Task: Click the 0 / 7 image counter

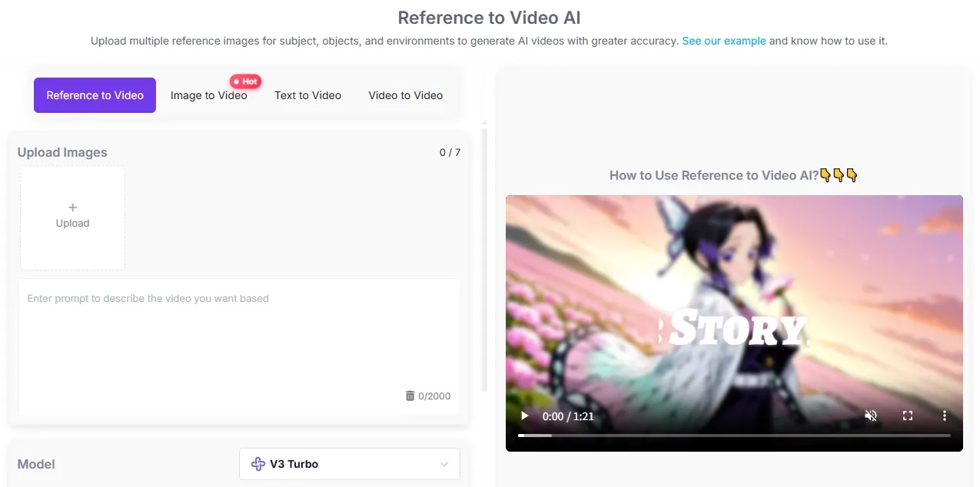Action: pos(450,152)
